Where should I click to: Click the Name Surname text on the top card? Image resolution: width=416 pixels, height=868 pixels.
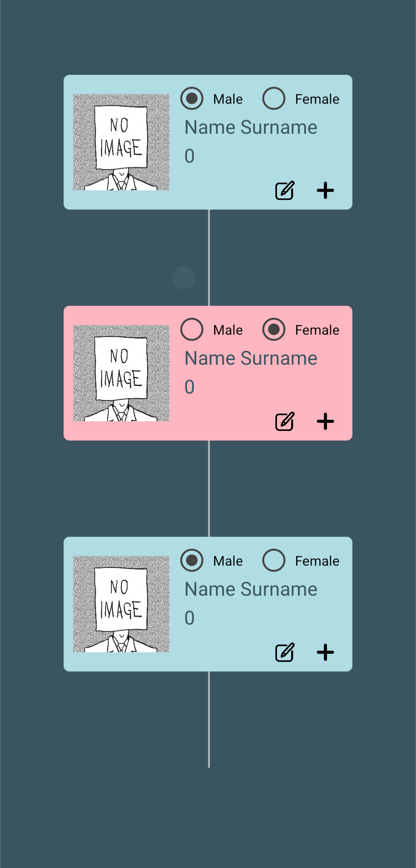tap(250, 127)
